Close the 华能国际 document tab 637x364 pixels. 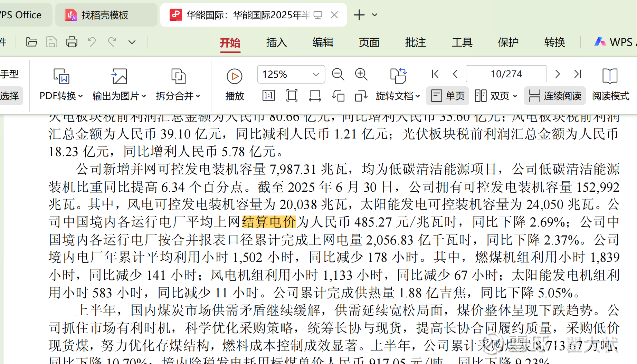click(334, 15)
